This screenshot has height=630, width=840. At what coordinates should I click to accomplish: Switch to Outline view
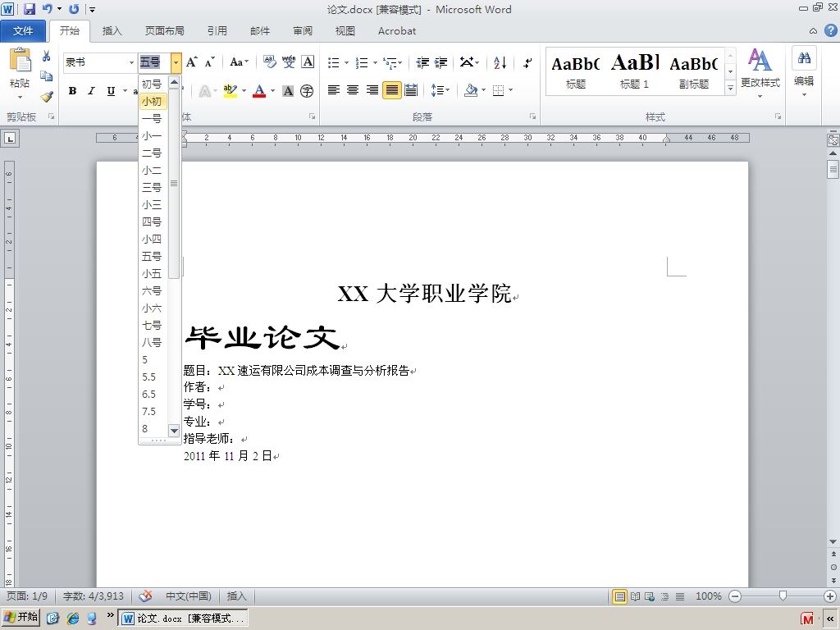pos(664,596)
